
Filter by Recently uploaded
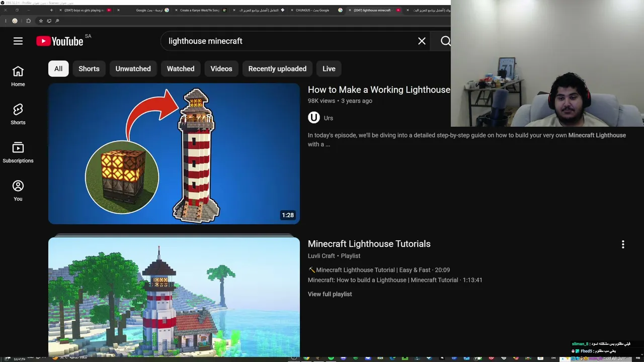pos(277,69)
